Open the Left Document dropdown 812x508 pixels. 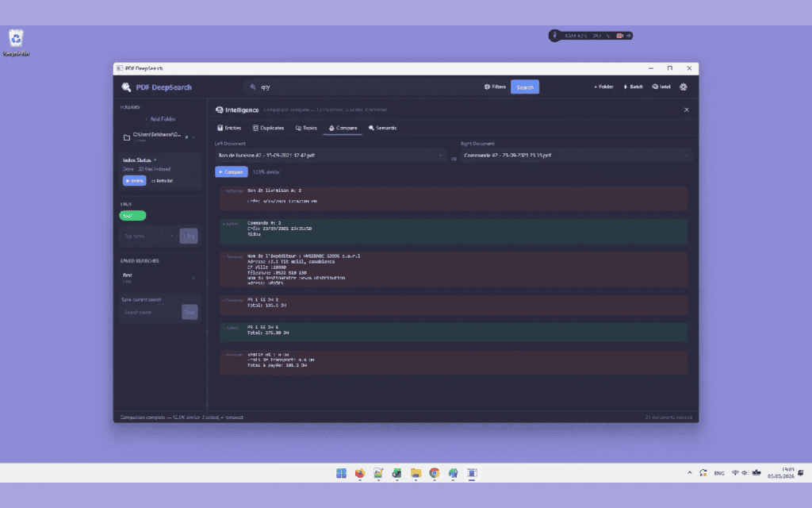point(331,155)
